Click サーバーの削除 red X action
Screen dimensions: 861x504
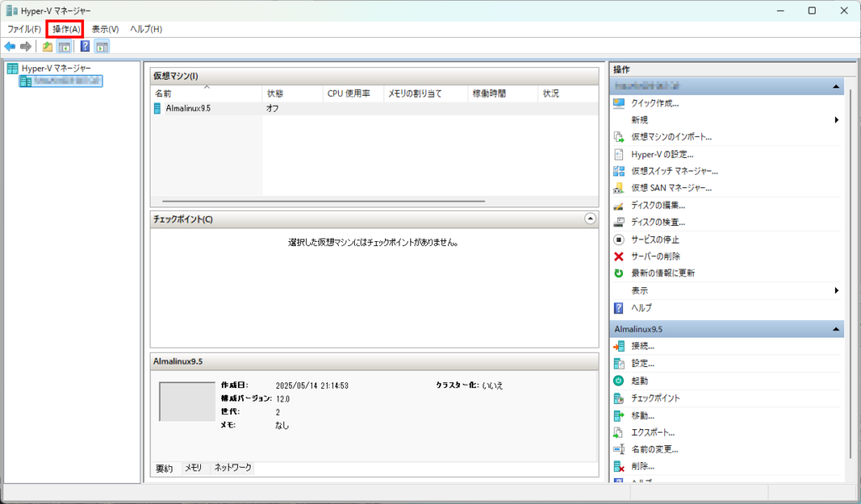coord(655,256)
